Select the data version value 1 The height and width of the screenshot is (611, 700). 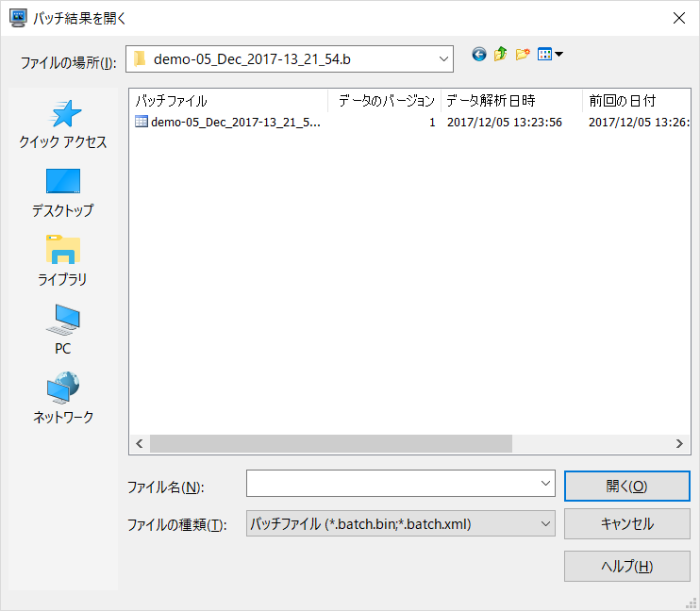(432, 123)
